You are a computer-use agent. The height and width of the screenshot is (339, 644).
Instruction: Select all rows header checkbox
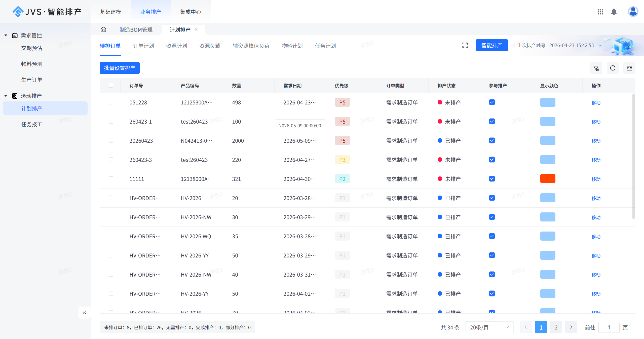[x=111, y=85]
